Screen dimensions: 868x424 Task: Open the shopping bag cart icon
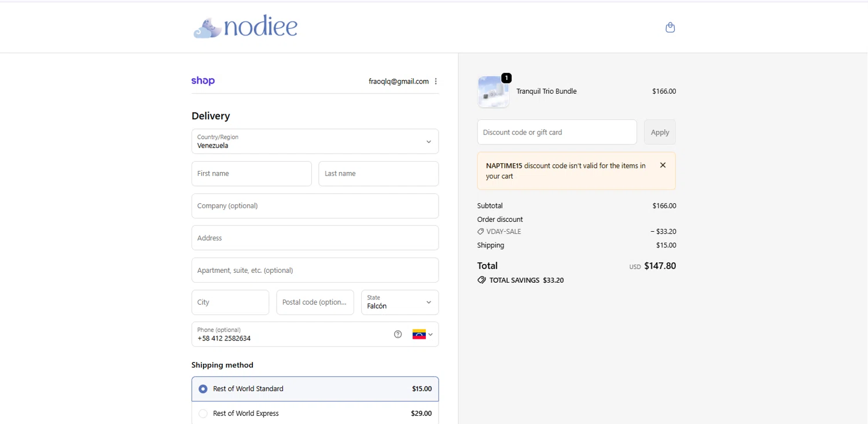pyautogui.click(x=670, y=27)
